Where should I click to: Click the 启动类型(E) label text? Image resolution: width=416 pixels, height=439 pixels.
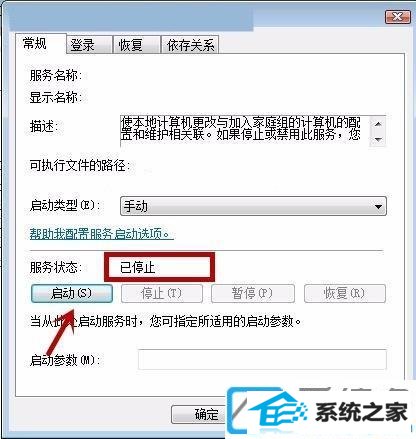click(x=65, y=205)
